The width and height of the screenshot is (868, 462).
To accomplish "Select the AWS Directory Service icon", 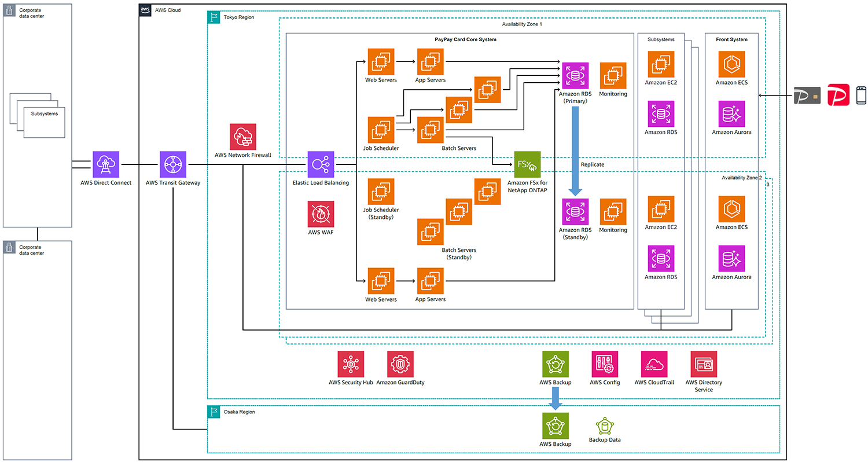I will (x=704, y=364).
